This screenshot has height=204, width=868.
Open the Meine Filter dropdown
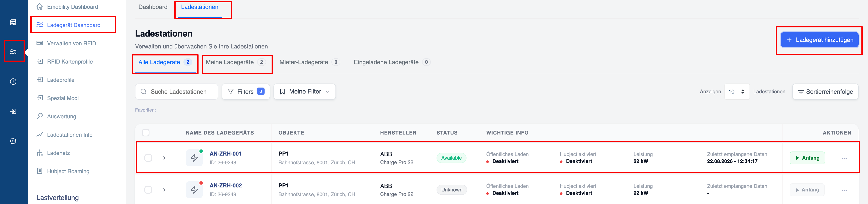tap(304, 91)
